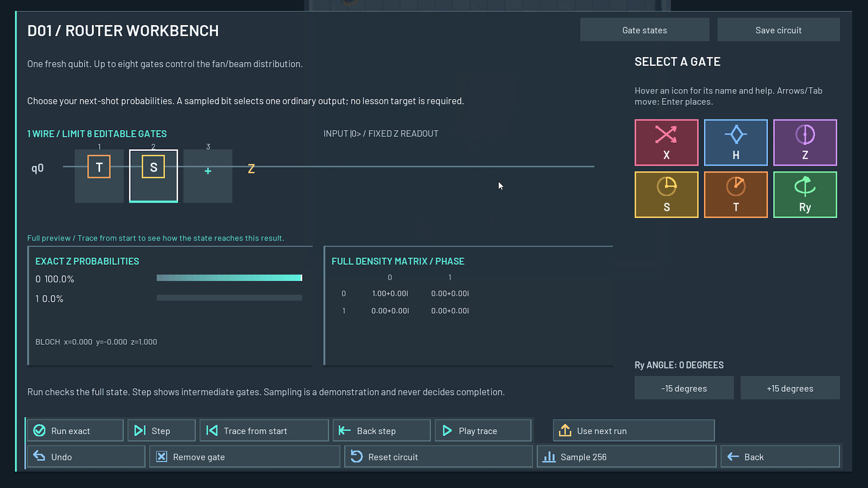Decrease Ry angle by 15 degrees
The image size is (868, 488).
pyautogui.click(x=684, y=388)
